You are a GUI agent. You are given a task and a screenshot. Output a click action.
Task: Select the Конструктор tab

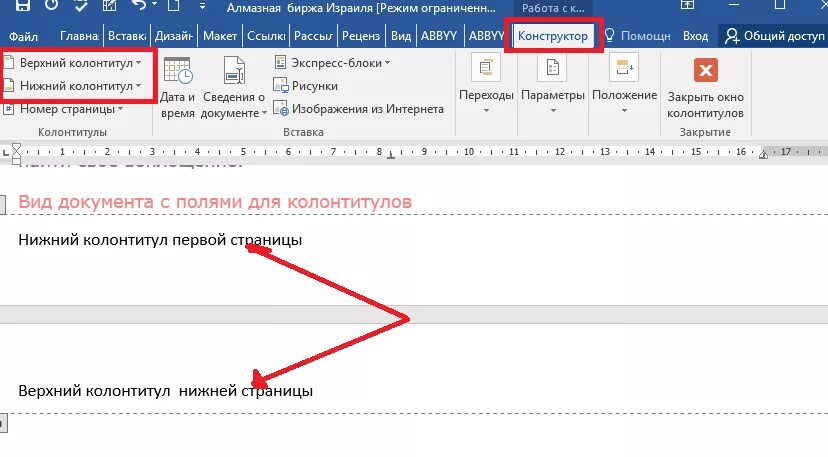click(x=552, y=36)
